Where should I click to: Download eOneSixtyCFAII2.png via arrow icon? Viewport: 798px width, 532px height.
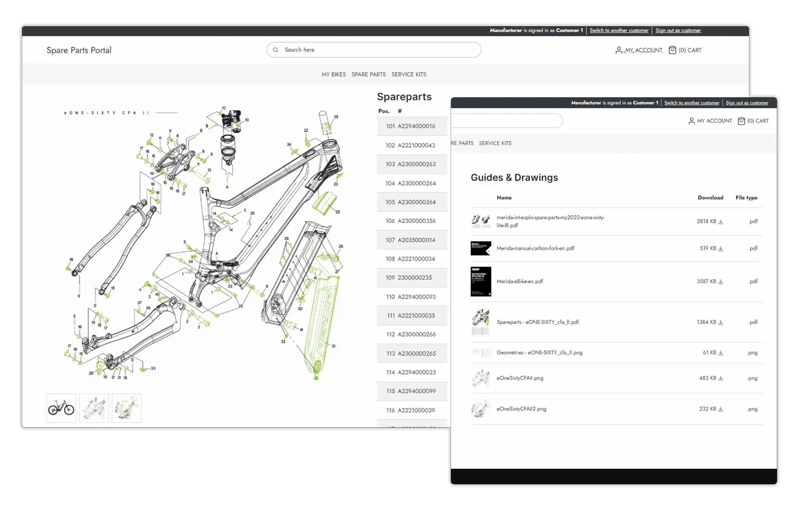coord(721,409)
